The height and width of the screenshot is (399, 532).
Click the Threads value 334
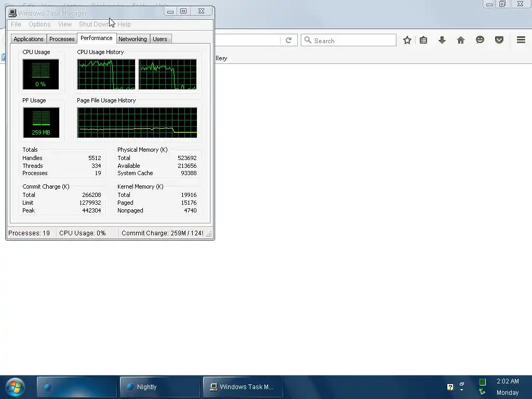pyautogui.click(x=96, y=166)
